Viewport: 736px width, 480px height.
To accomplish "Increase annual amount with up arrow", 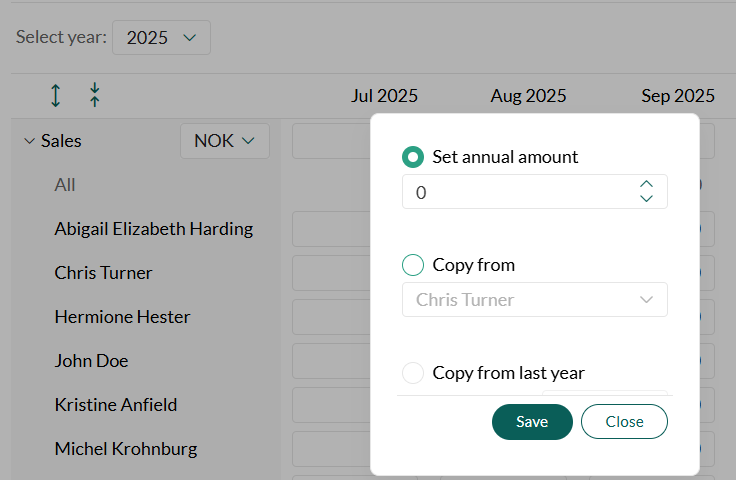I will pos(646,184).
